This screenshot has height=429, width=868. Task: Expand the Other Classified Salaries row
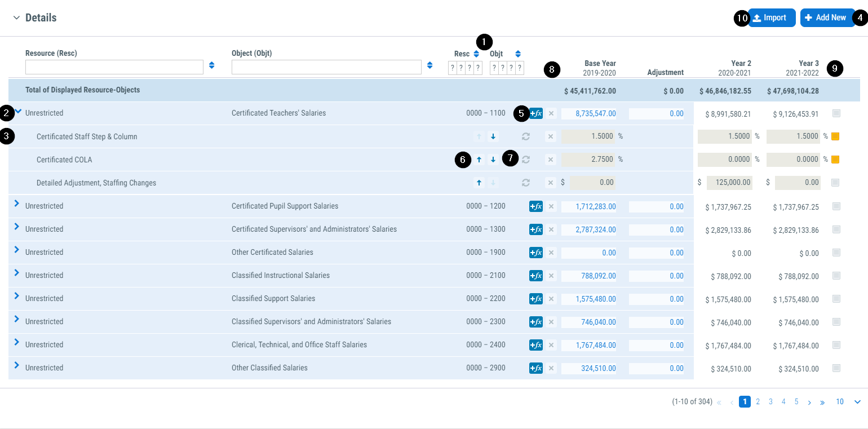pyautogui.click(x=17, y=365)
